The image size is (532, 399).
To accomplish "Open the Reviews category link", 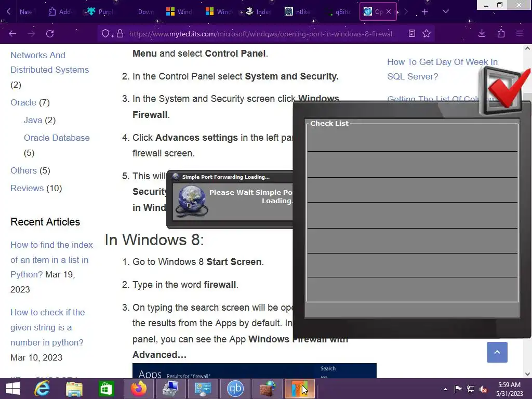I will (27, 188).
